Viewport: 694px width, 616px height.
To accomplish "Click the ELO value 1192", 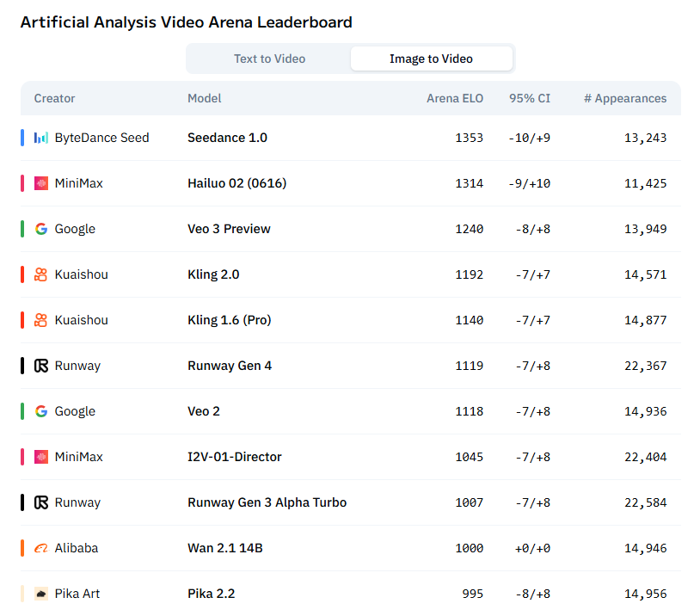I will click(x=470, y=274).
